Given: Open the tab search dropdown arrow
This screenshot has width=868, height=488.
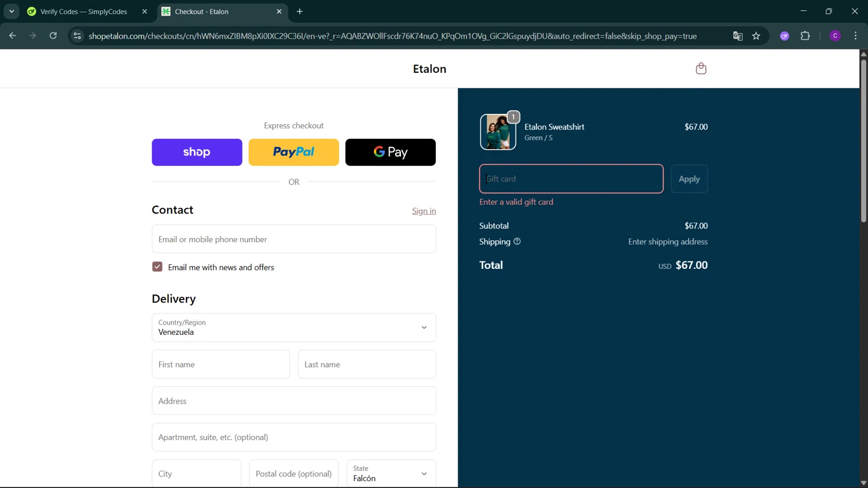Looking at the screenshot, I should [12, 12].
